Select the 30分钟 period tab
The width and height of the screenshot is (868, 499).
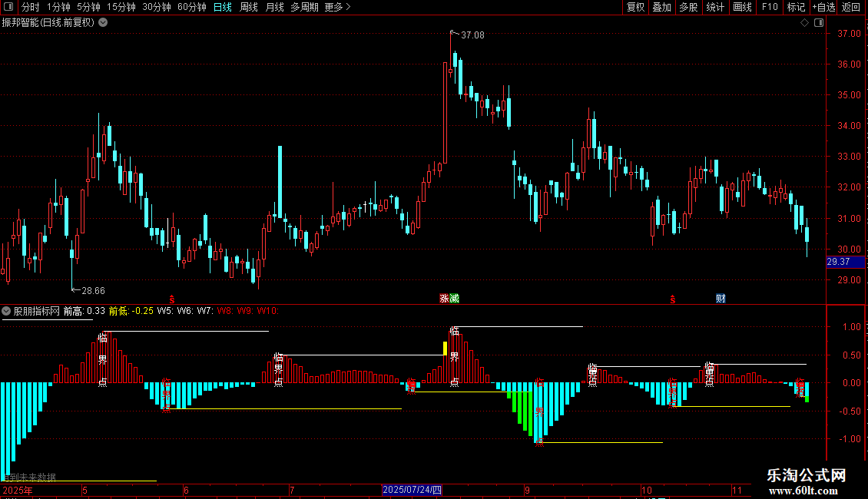tap(157, 7)
